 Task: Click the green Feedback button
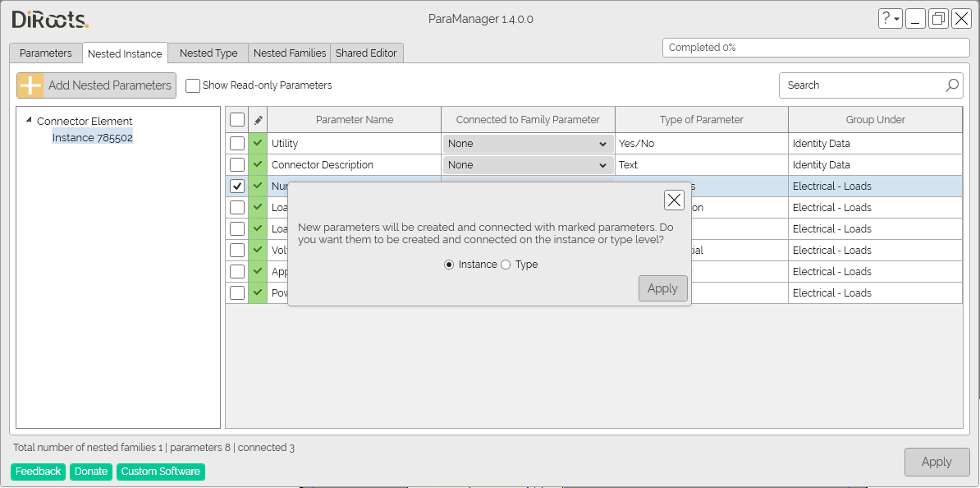(x=38, y=472)
